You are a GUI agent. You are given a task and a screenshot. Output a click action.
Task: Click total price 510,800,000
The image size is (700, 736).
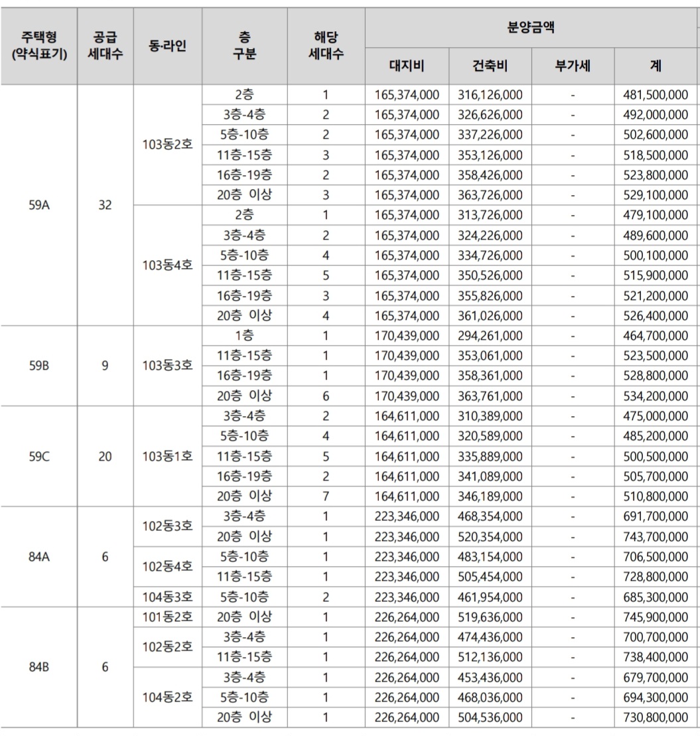(656, 496)
